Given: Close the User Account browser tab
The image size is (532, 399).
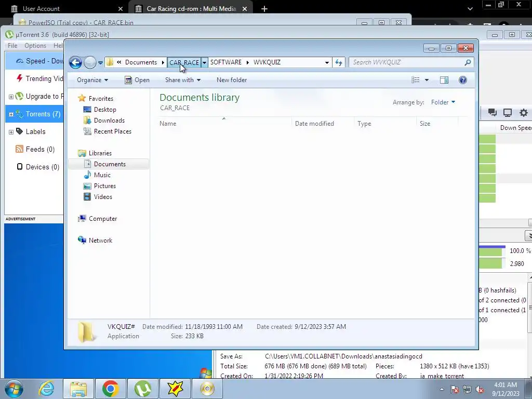Looking at the screenshot, I should pos(121,9).
